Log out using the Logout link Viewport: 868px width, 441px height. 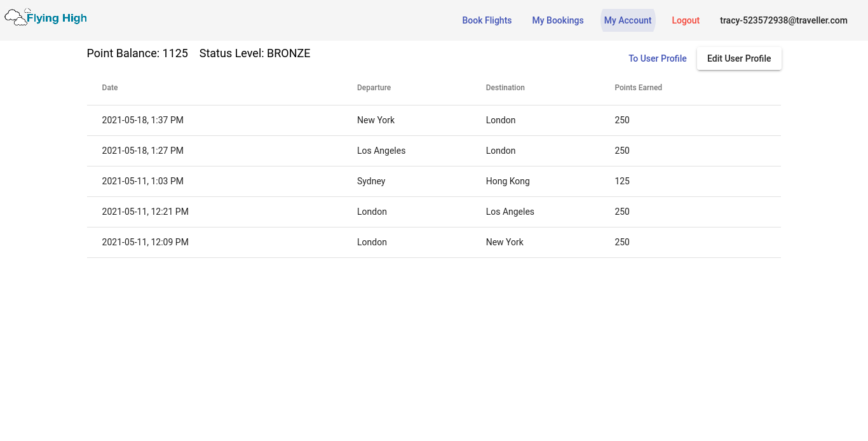pos(686,20)
